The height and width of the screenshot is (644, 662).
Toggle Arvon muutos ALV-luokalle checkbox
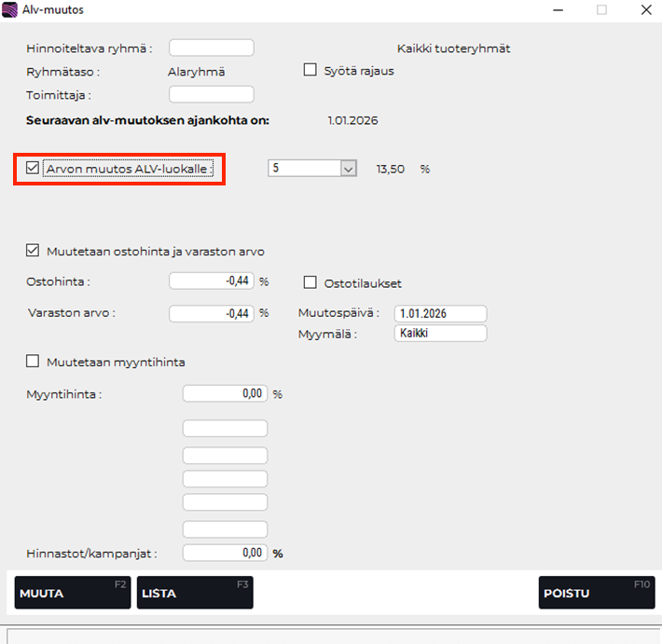[34, 169]
